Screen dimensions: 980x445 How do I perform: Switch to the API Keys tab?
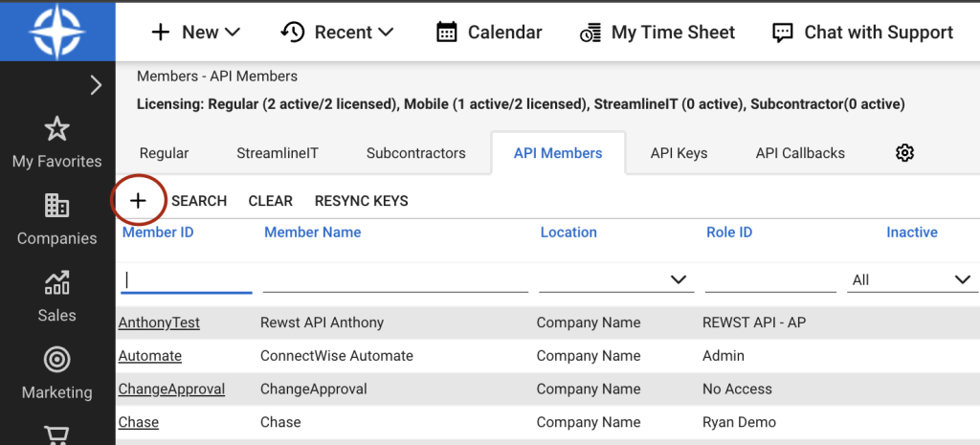(679, 153)
